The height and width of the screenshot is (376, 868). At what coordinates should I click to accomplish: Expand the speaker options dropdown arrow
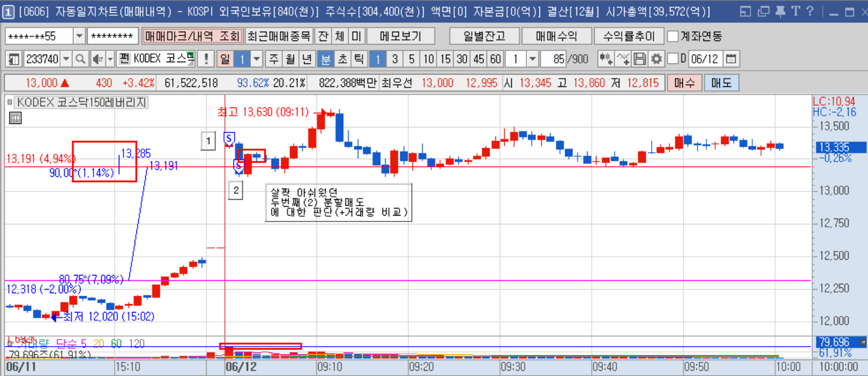point(110,59)
